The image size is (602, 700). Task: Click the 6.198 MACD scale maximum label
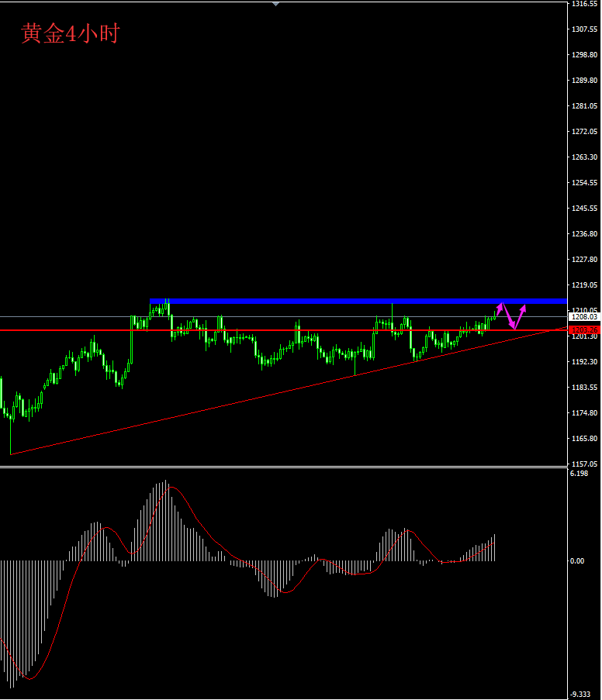coord(580,473)
